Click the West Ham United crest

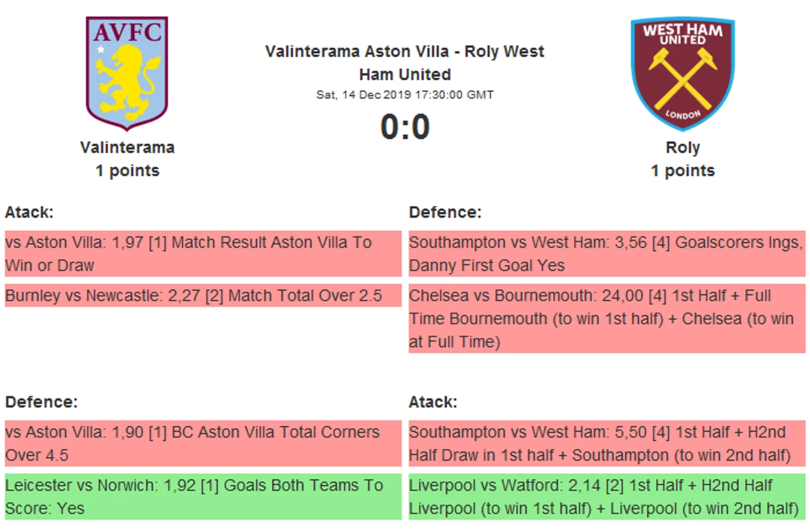click(682, 74)
